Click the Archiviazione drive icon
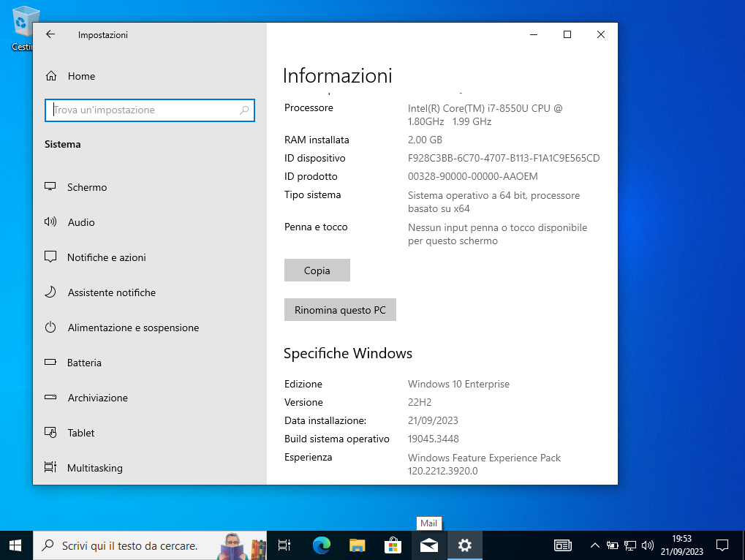 coord(50,397)
